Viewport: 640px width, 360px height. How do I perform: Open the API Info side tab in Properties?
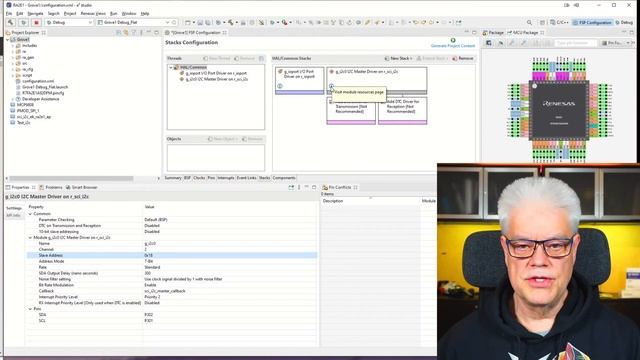click(13, 216)
